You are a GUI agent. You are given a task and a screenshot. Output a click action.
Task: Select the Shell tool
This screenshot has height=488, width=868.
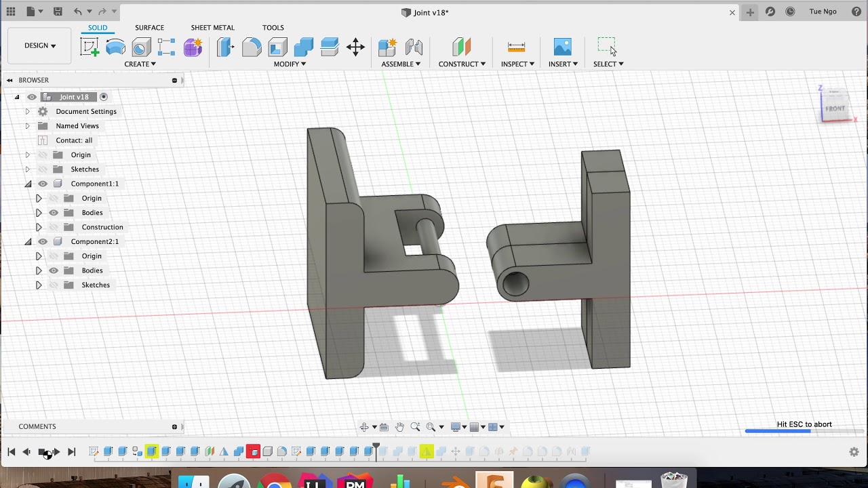tap(277, 47)
